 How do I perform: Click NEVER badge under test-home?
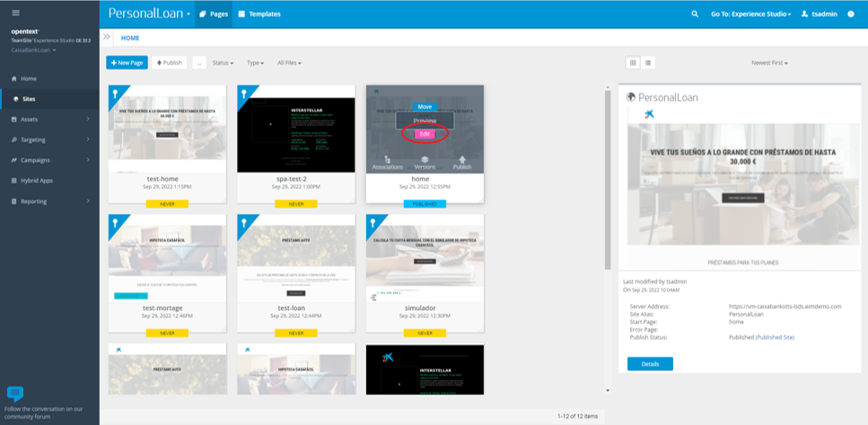point(167,204)
